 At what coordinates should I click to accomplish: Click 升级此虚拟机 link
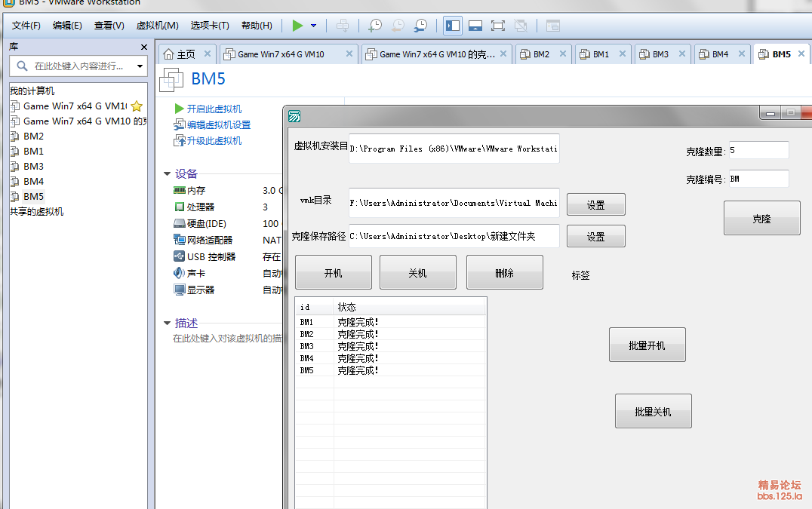(214, 141)
